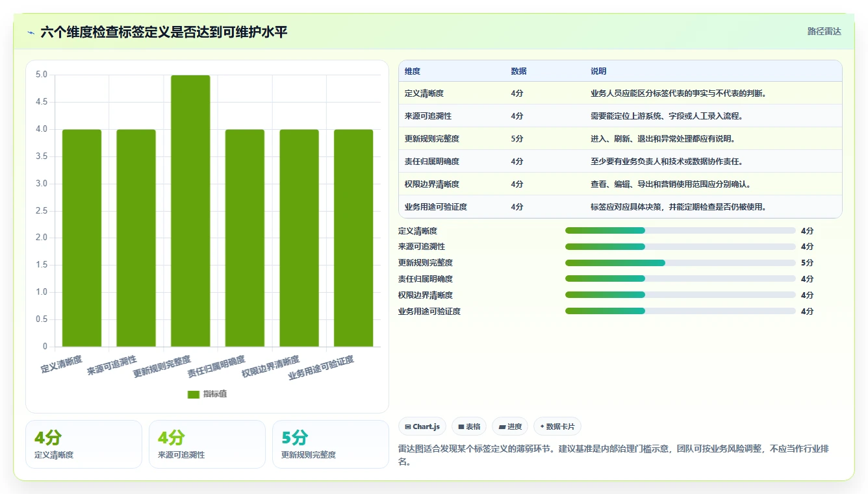The height and width of the screenshot is (494, 868).
Task: Click the 权限边界清晰度 bar in the chart
Action: click(x=299, y=238)
